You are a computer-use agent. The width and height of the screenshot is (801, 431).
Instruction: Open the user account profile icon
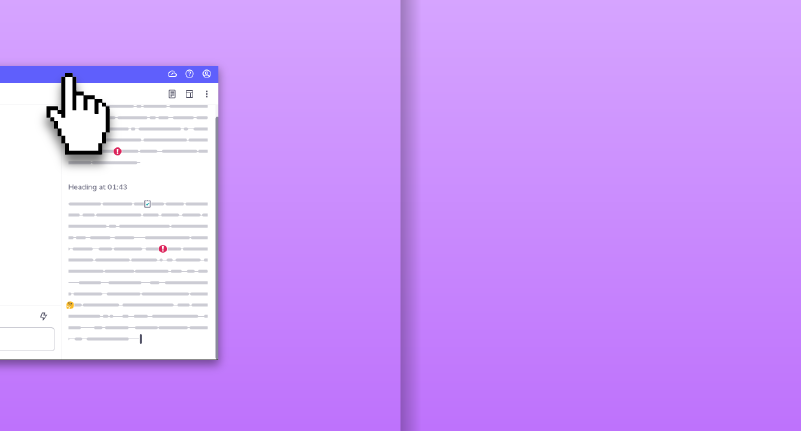tap(207, 74)
